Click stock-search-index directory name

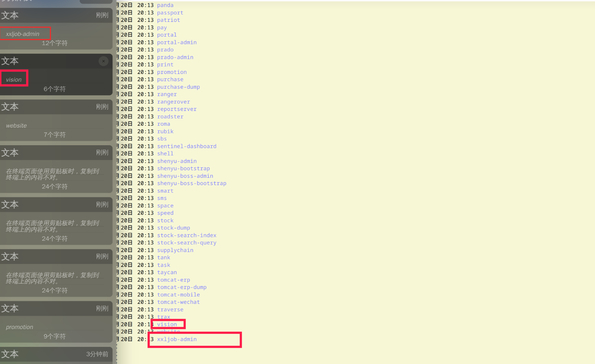[187, 235]
